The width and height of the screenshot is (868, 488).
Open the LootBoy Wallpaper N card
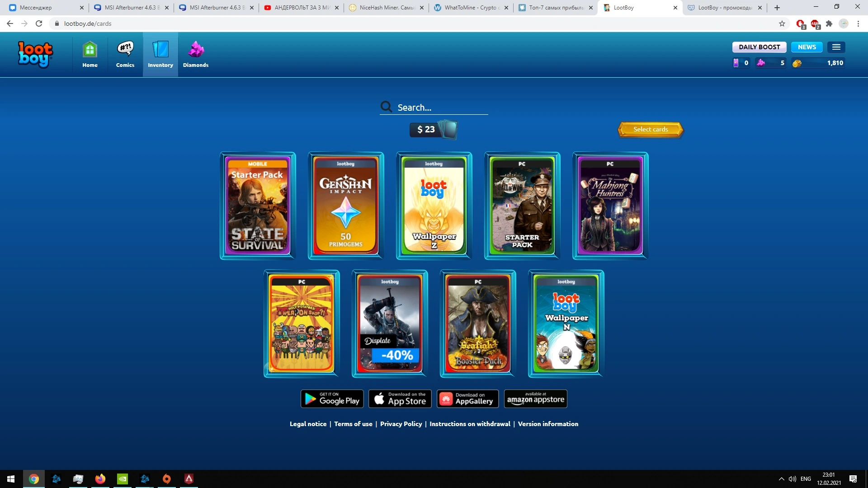pos(566,324)
